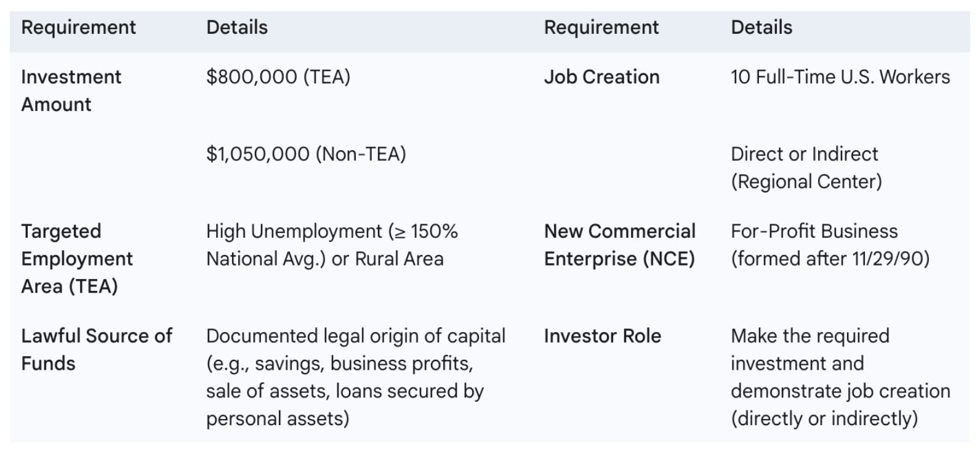The width and height of the screenshot is (980, 451).
Task: Click the For-Profit Business details cell
Action: (830, 245)
